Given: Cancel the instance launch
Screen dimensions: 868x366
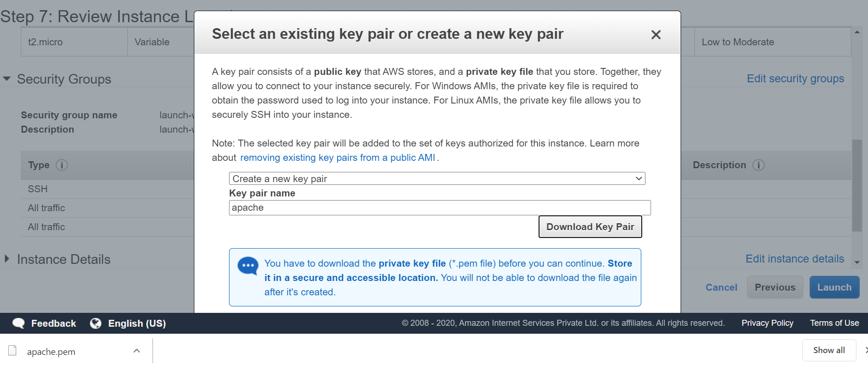Looking at the screenshot, I should (x=721, y=287).
